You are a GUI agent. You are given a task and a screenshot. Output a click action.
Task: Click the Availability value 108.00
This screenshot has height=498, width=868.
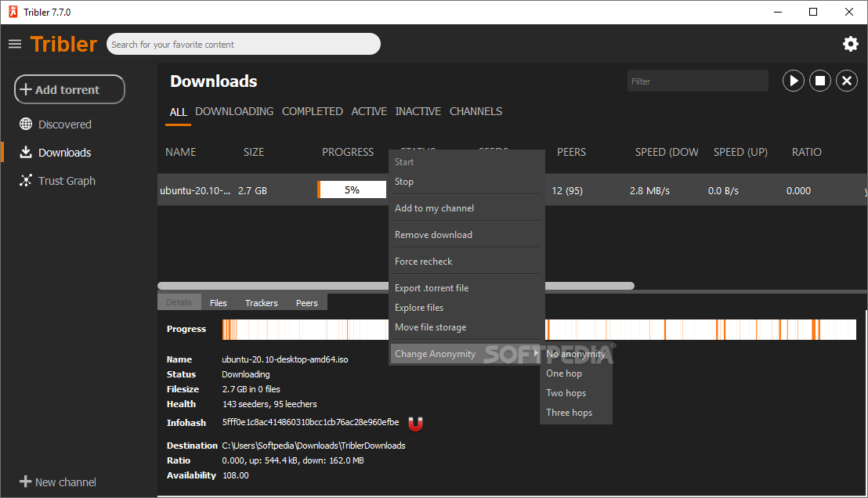[236, 475]
